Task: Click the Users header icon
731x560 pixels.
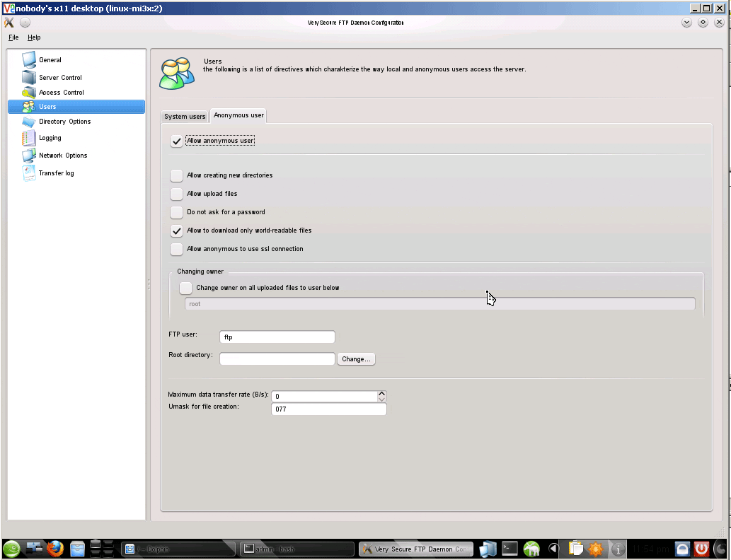Action: coord(177,74)
